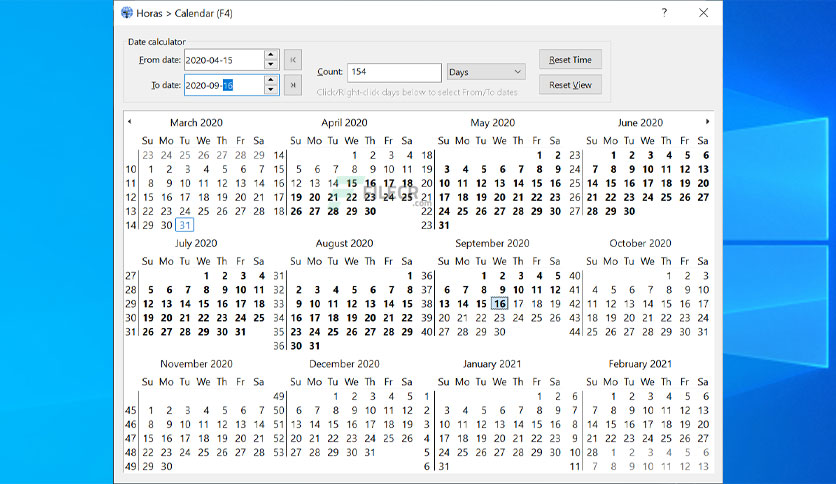
Task: Increase To date with up spinner
Action: tap(271, 79)
